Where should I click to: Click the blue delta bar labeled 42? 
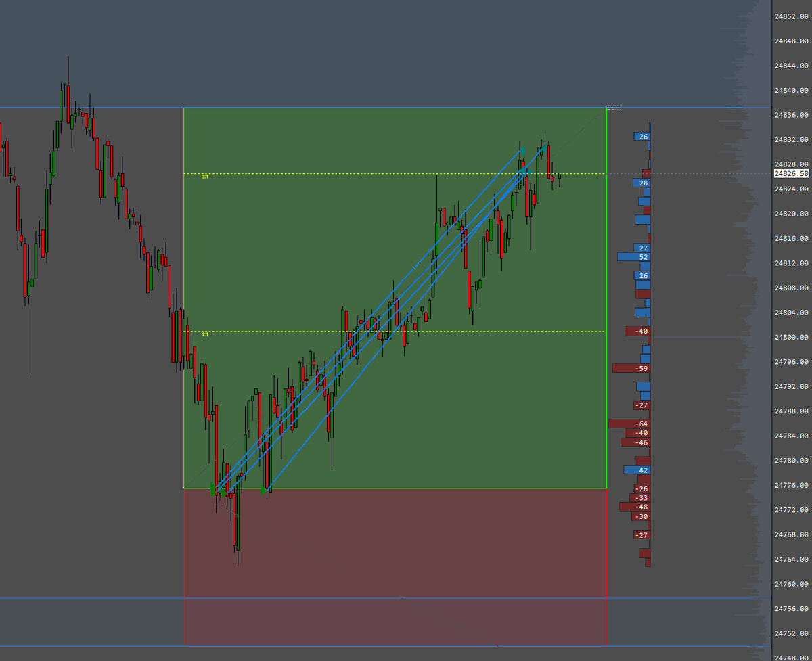tap(637, 470)
